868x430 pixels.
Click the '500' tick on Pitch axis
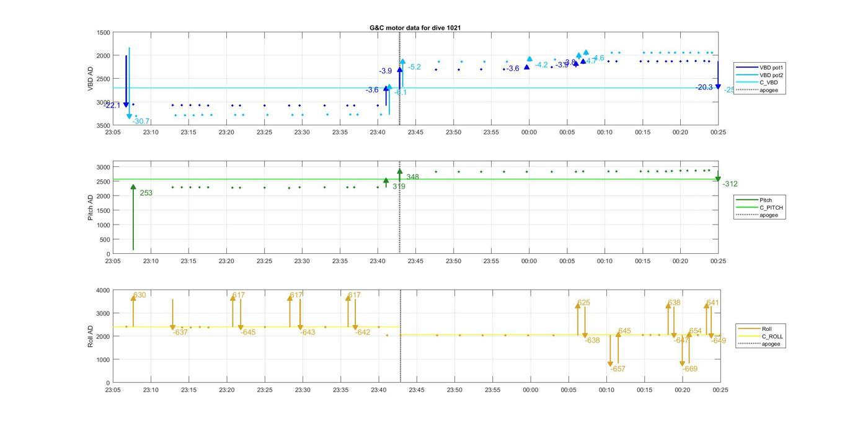(105, 240)
